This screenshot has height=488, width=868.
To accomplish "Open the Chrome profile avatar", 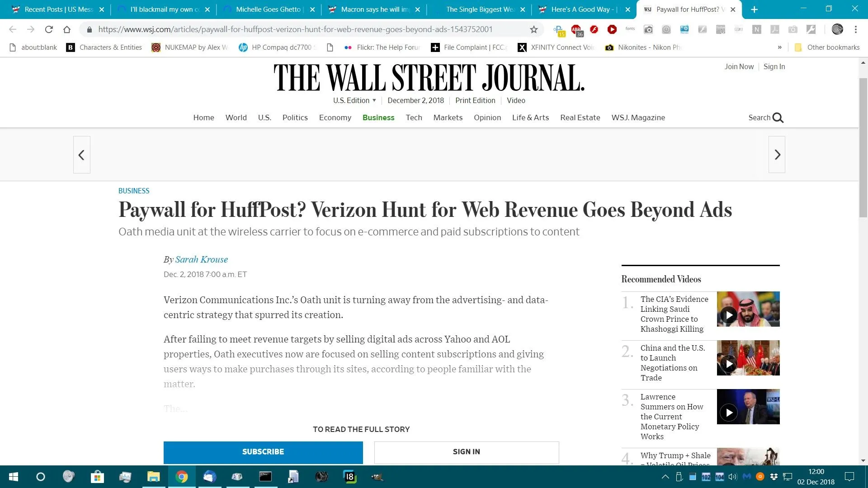I will (837, 29).
